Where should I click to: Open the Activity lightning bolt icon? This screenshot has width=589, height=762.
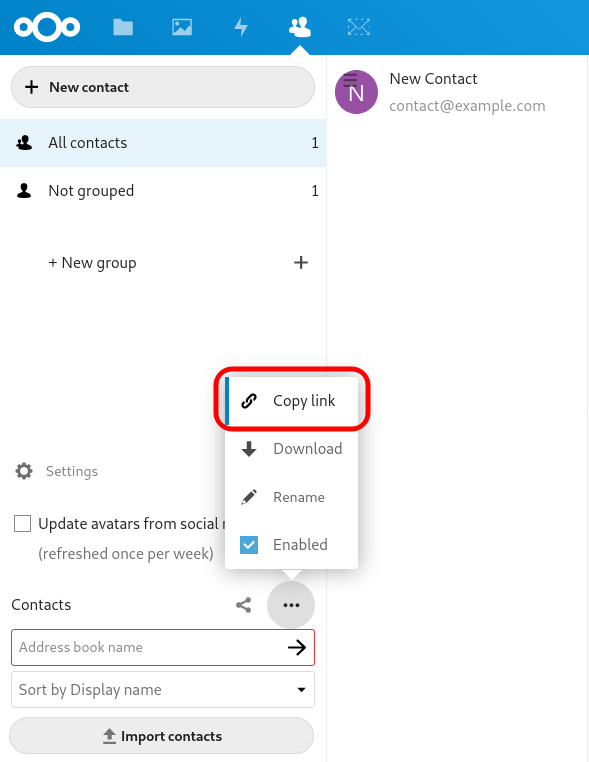[x=241, y=27]
